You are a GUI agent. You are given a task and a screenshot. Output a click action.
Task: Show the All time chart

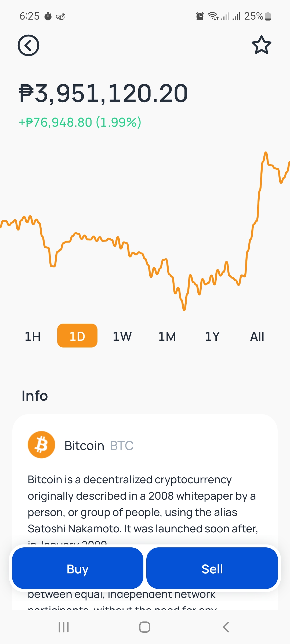pos(257,336)
